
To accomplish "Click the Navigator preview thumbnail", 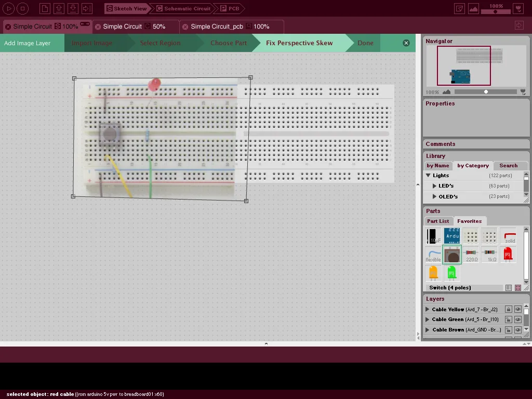I will point(476,66).
